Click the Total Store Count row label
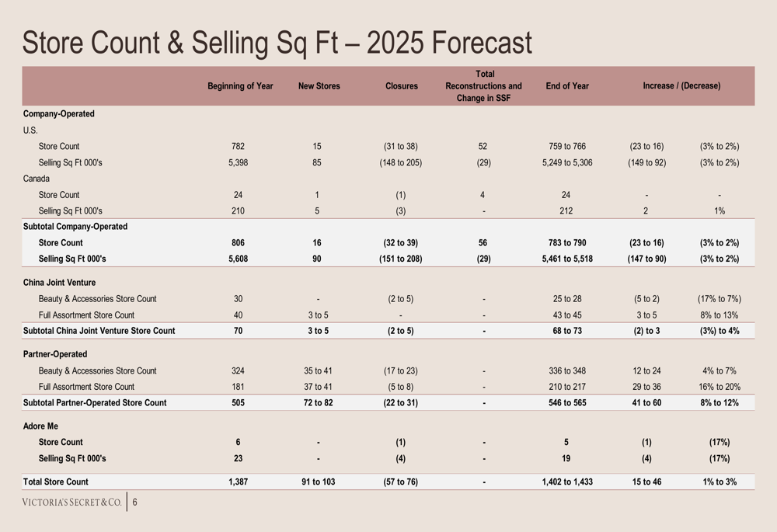 click(55, 482)
